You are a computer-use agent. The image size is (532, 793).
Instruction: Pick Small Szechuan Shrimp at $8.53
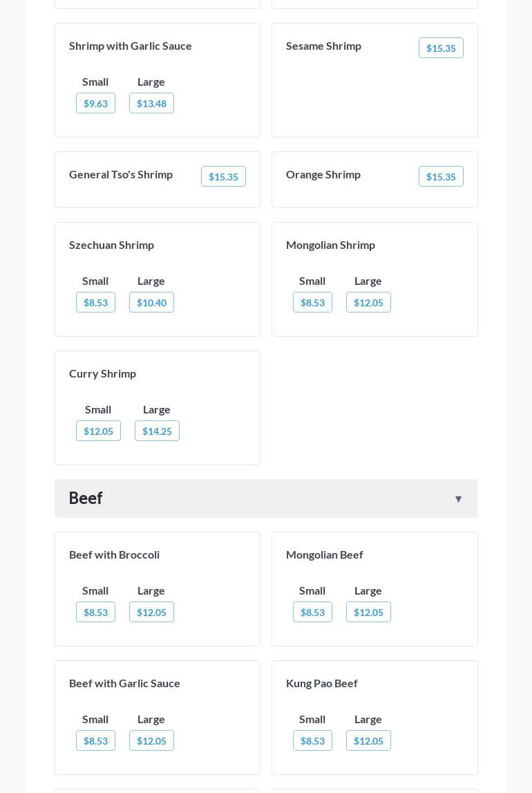tap(95, 303)
